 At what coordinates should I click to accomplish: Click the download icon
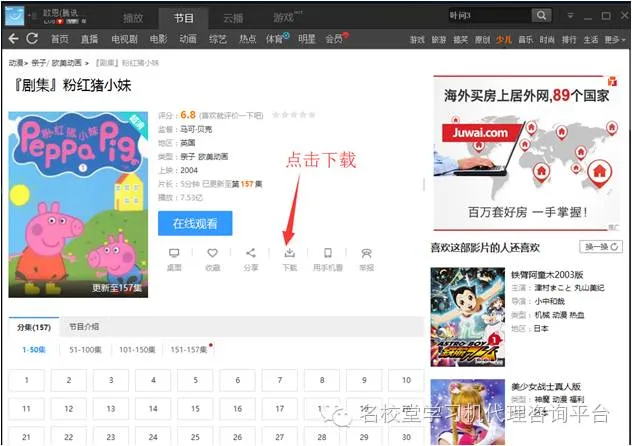289,253
